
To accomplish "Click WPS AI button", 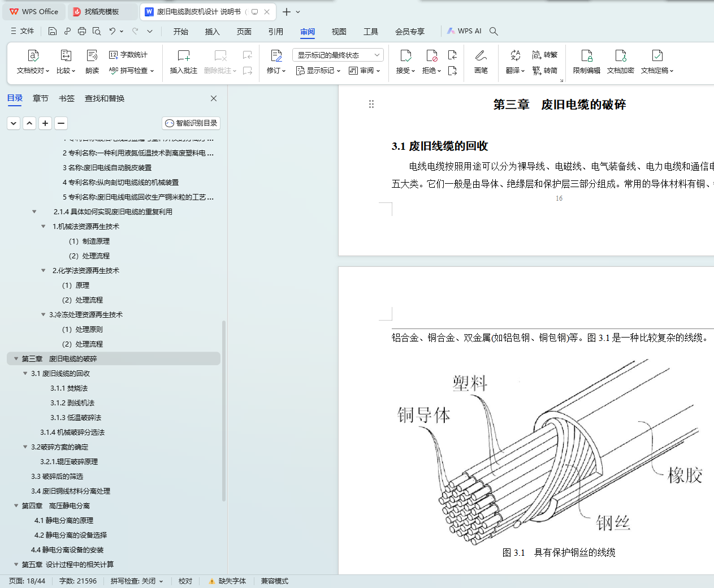I will click(464, 31).
